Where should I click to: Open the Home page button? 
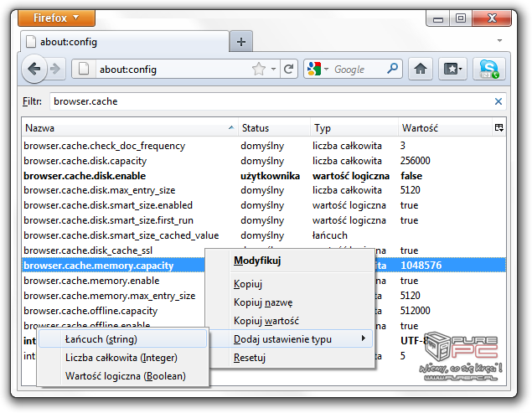[421, 70]
